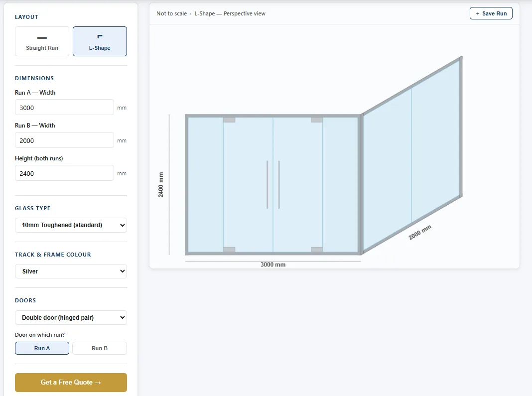Edit the Run B width value
Screen dimensions: 532x396
(64, 140)
